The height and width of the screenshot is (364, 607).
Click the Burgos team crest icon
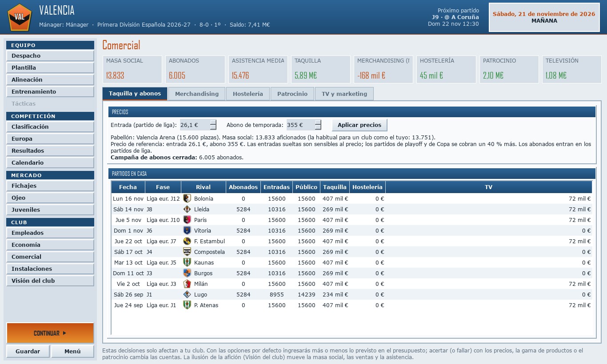(x=187, y=273)
